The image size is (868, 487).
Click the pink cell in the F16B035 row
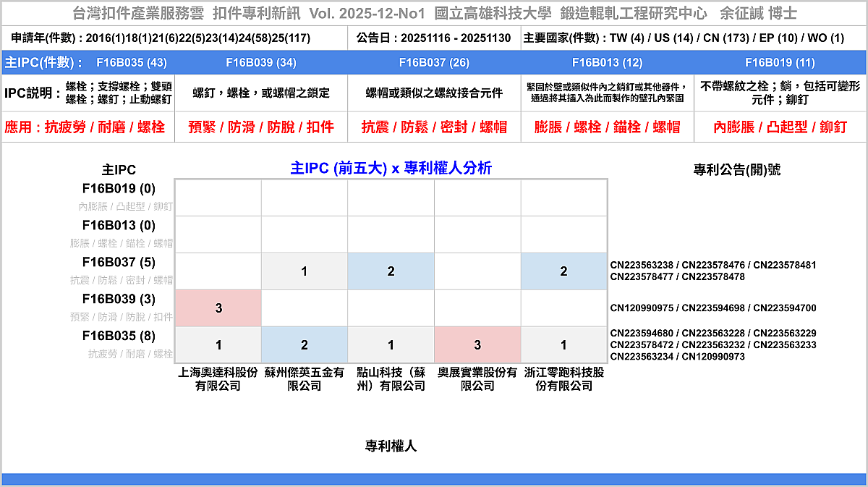tap(477, 345)
